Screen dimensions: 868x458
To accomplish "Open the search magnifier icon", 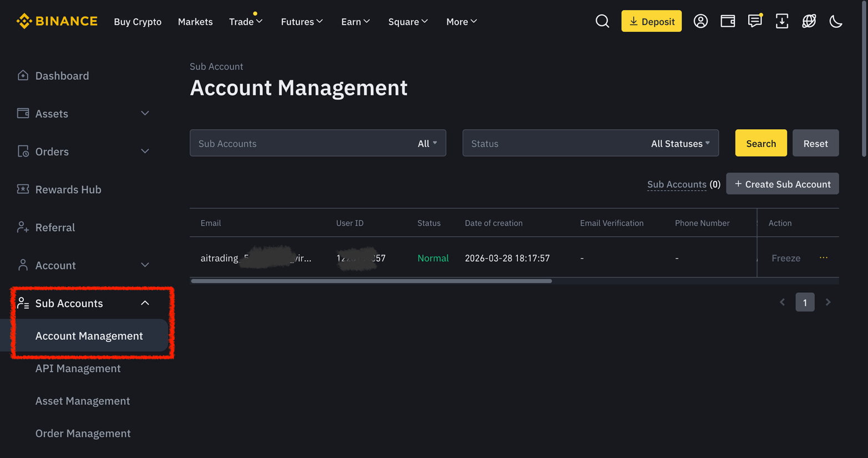I will 602,21.
